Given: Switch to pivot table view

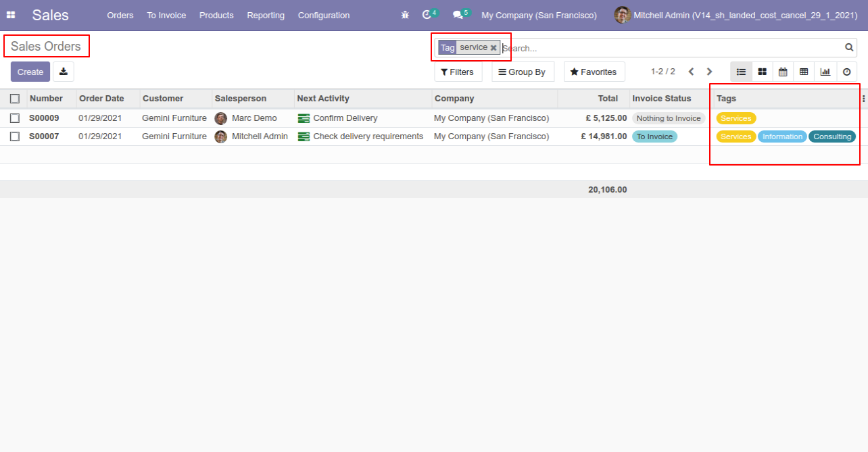Looking at the screenshot, I should click(x=804, y=72).
